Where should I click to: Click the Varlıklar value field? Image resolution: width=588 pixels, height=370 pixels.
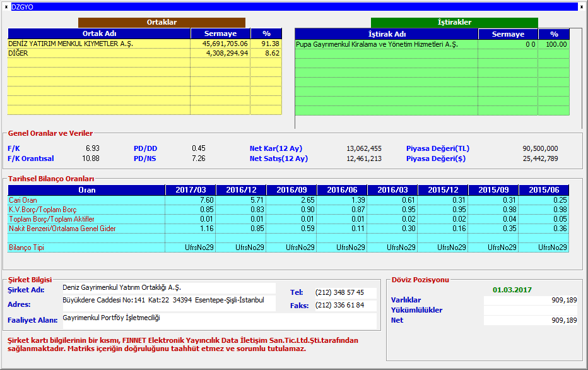coord(531,300)
